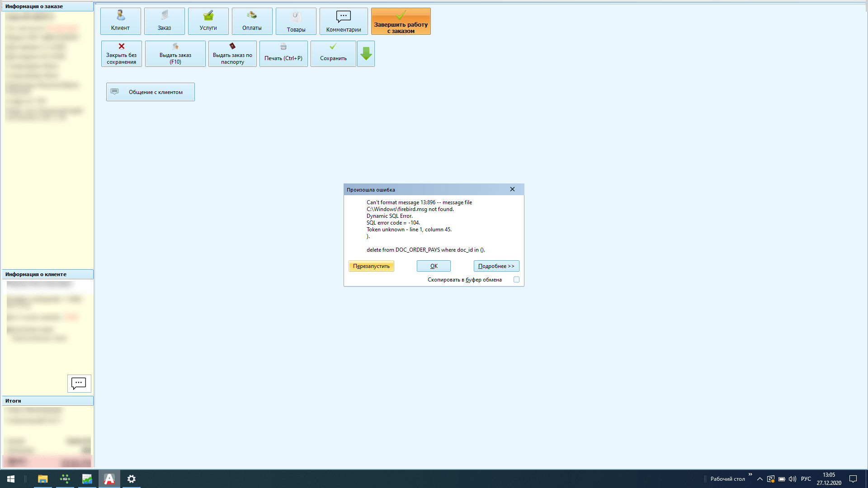Click Печать (Ctrl+P) printer button
This screenshot has width=868, height=488.
tap(283, 54)
